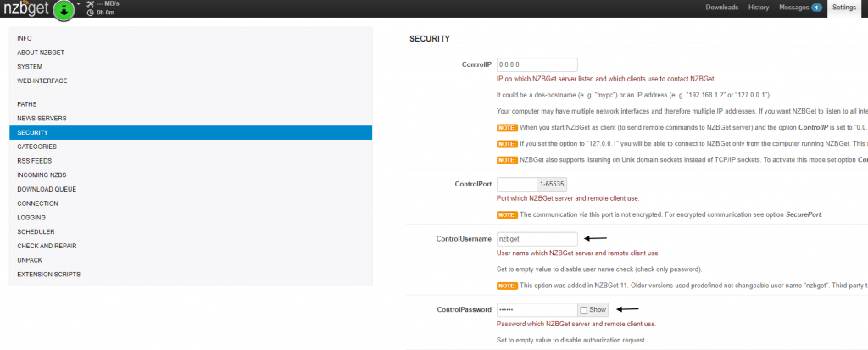Click the 0h 0m remaining time
The width and height of the screenshot is (868, 350).
click(106, 12)
